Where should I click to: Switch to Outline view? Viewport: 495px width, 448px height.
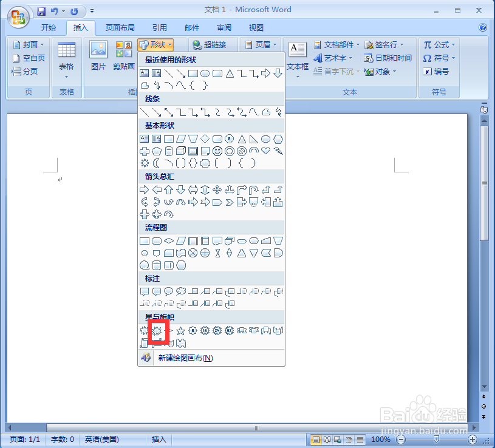(349, 440)
